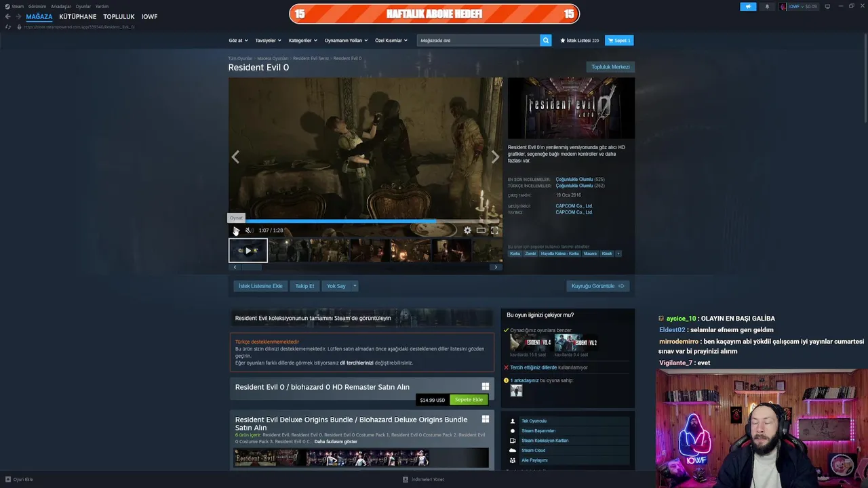
Task: Click the Çoğunlukla Olumlu recent reviews link
Action: coord(574,180)
